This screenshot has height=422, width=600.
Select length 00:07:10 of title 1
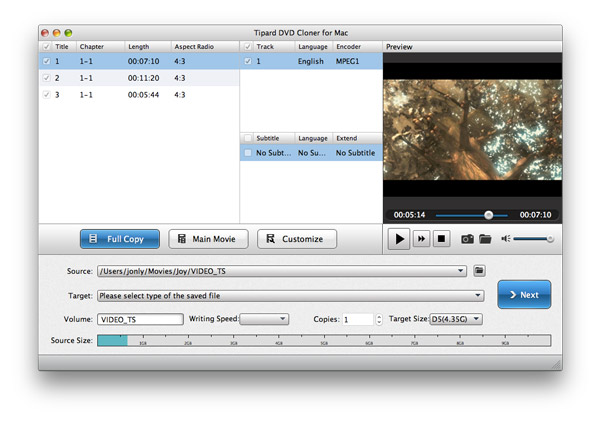(143, 61)
